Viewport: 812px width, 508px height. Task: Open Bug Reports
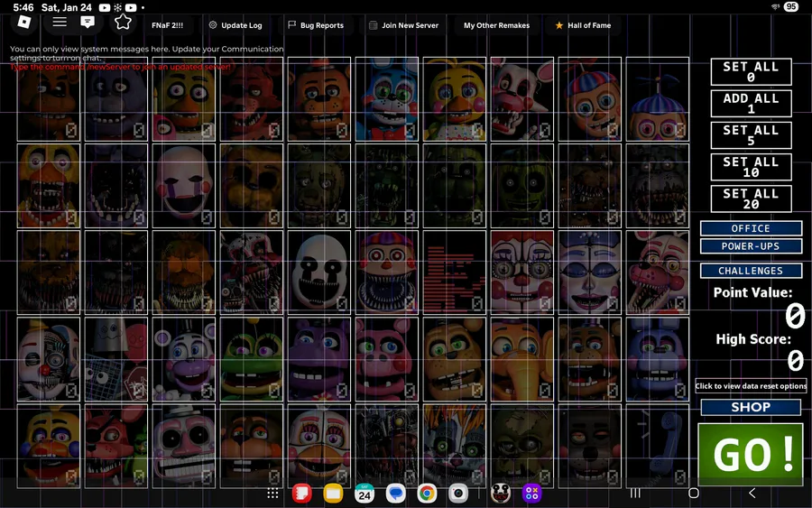(x=316, y=25)
